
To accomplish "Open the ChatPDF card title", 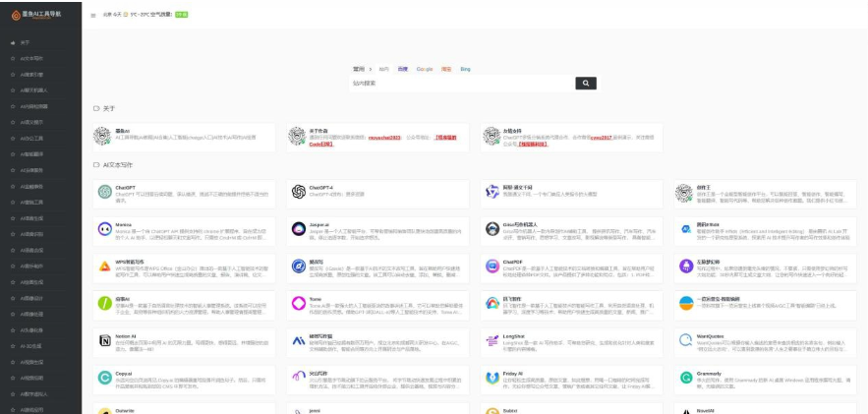I will [512, 262].
